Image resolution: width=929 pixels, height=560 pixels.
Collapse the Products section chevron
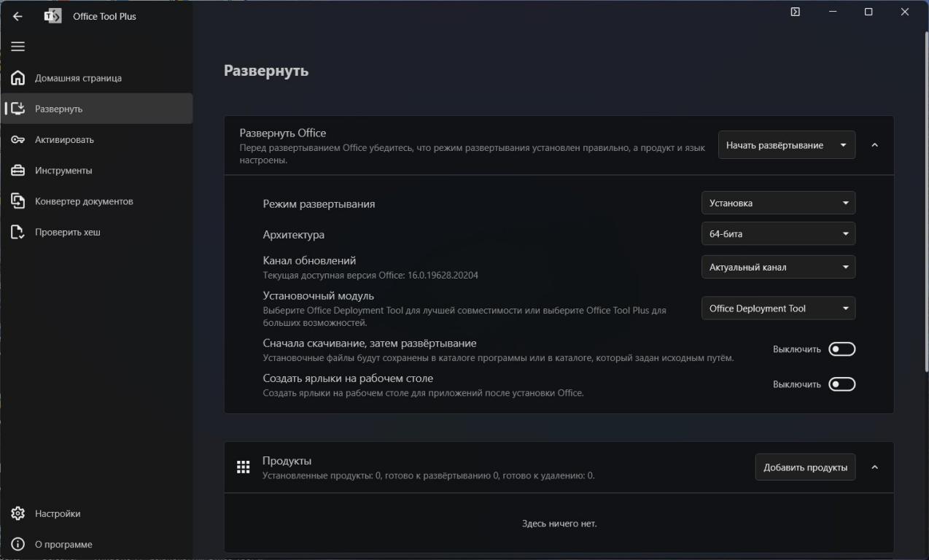874,467
